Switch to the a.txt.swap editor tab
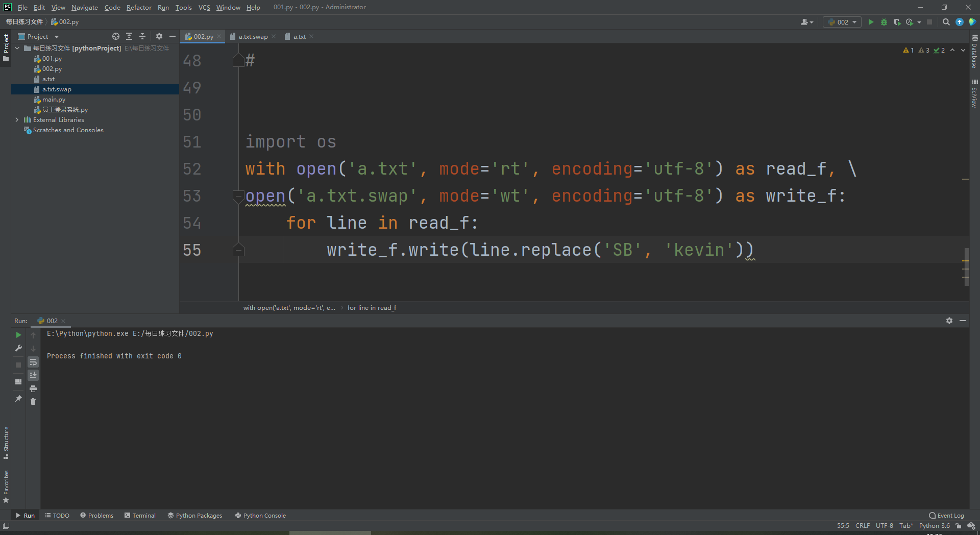The height and width of the screenshot is (535, 980). 253,36
